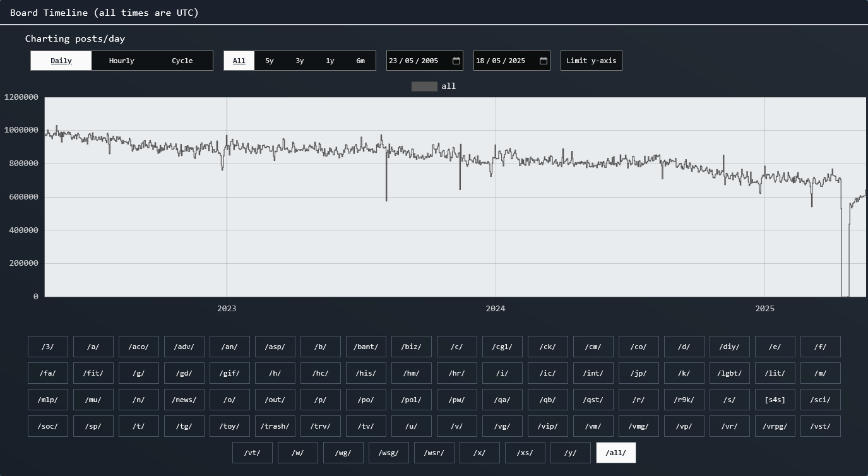Click the deep drop to zero in 2025

coord(845,295)
